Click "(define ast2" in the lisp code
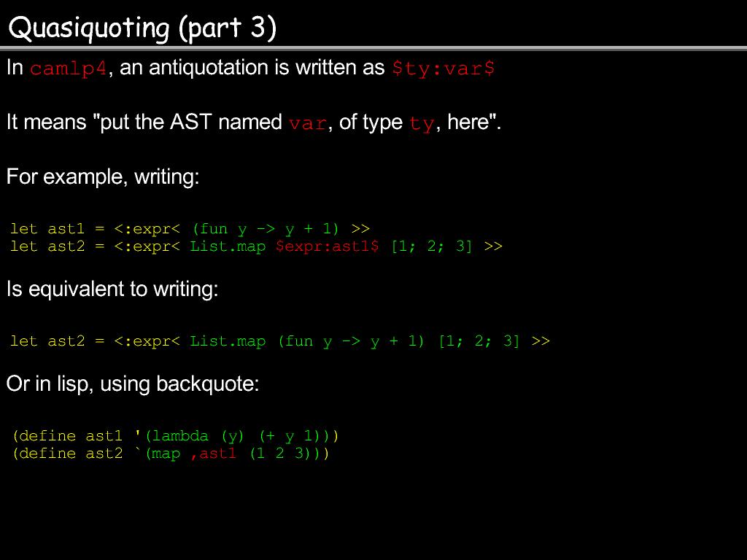 (67, 454)
